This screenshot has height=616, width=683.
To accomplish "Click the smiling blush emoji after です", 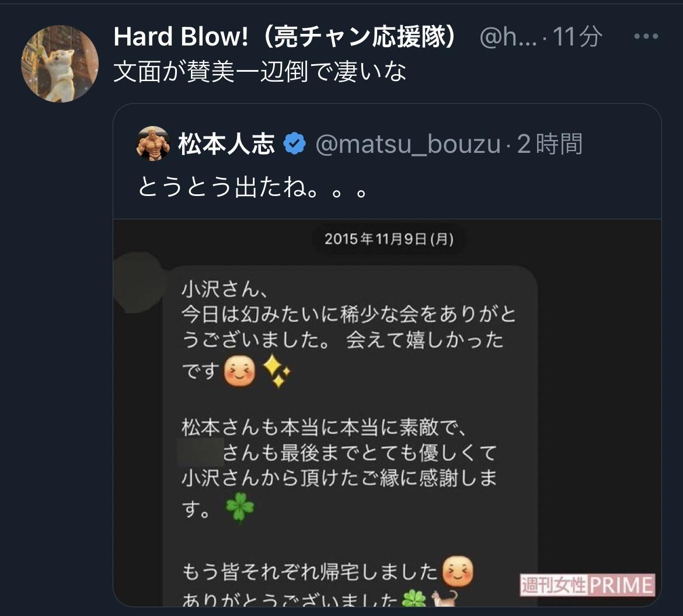I will [239, 371].
